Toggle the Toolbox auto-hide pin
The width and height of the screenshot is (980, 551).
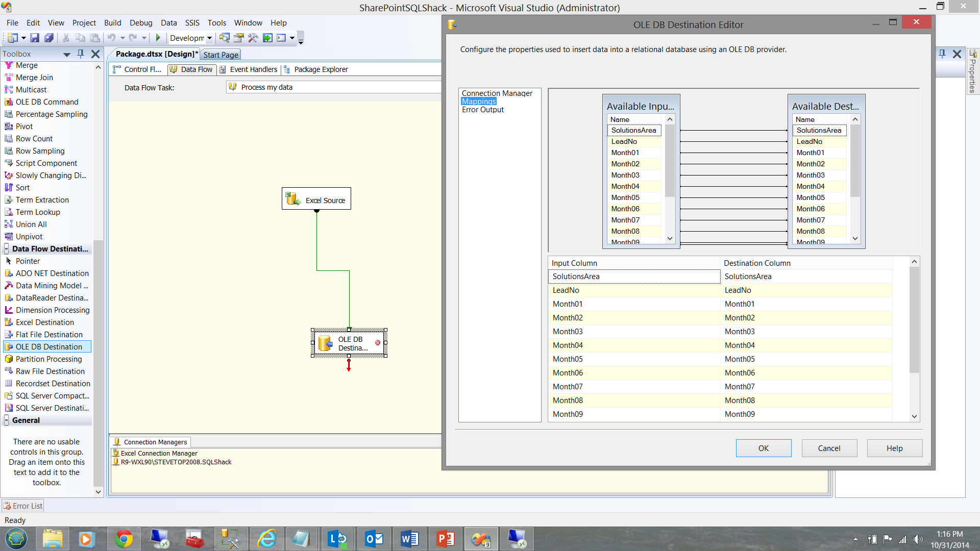tap(81, 54)
